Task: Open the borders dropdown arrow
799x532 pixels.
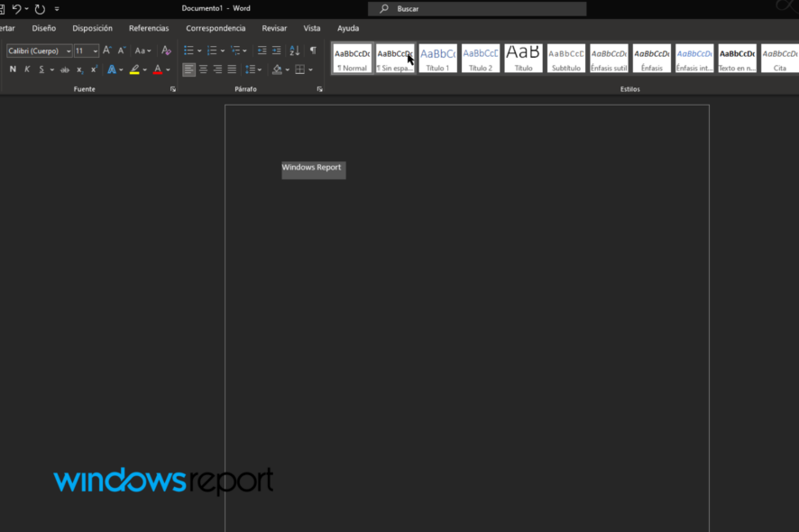Action: [x=311, y=69]
